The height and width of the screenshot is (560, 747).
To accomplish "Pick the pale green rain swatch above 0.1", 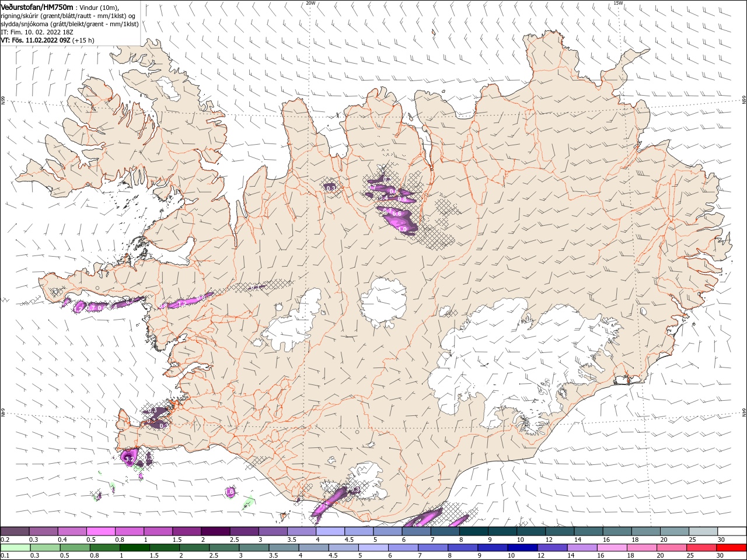I will 15,548.
